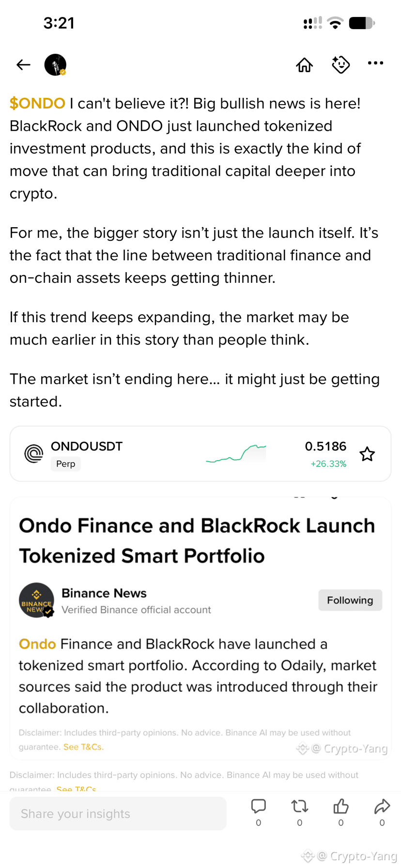Add ONDOUSDT to favorites with star
Screen dimensions: 401x868
coord(367,454)
